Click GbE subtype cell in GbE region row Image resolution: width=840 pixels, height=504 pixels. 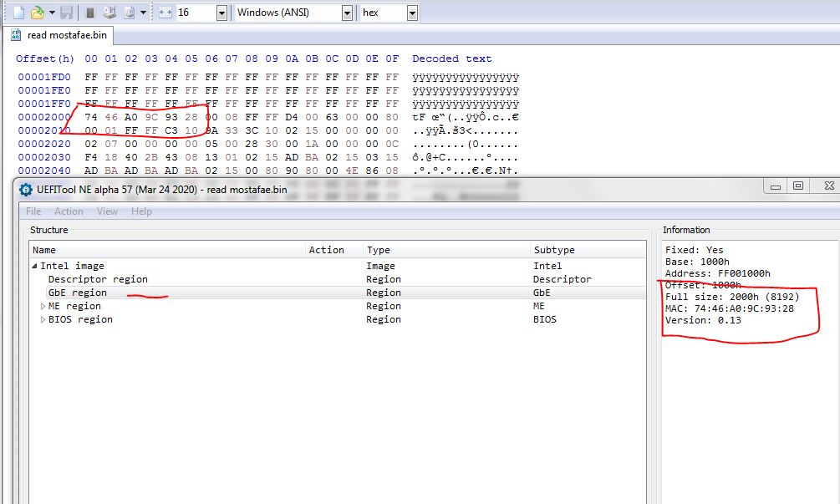(542, 293)
